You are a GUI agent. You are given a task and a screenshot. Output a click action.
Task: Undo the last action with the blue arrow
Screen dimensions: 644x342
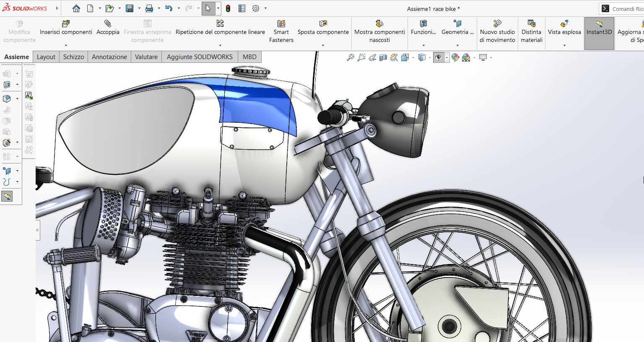tap(169, 8)
